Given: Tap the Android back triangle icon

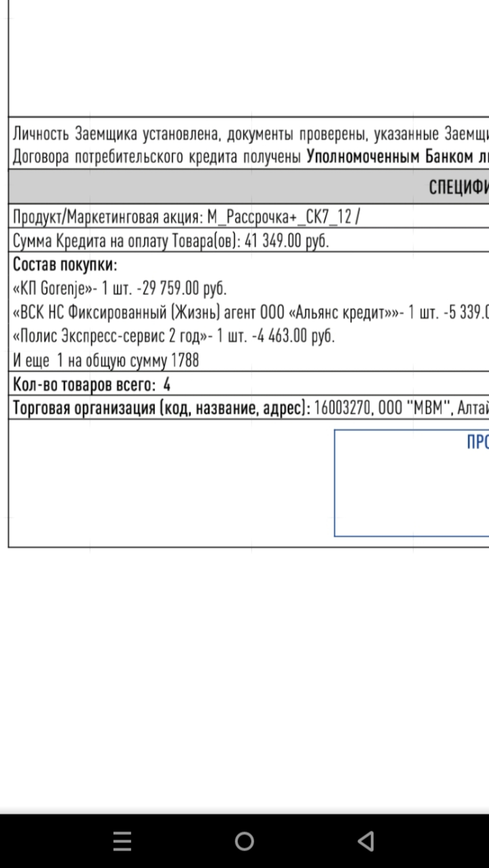Looking at the screenshot, I should click(x=366, y=841).
